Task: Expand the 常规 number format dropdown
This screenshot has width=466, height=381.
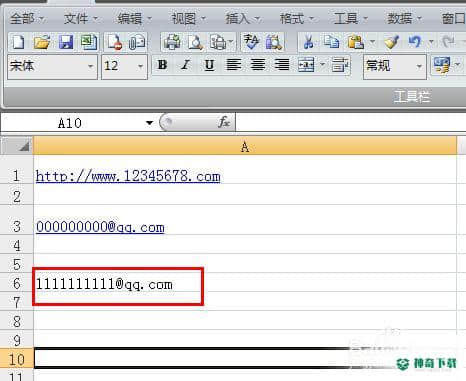Action: tap(419, 66)
